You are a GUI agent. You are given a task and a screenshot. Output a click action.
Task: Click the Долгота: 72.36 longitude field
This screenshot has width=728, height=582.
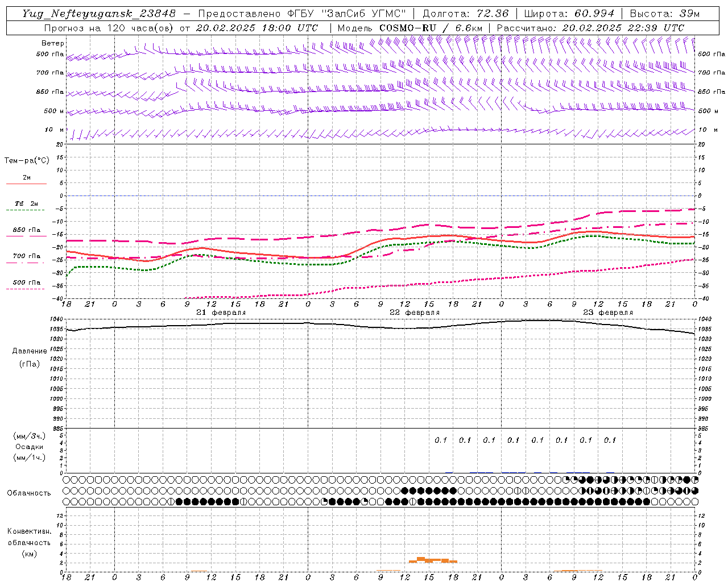pos(465,14)
